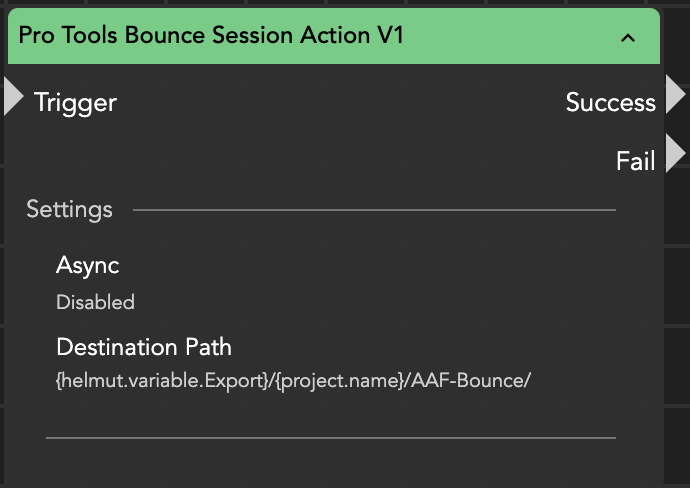This screenshot has height=488, width=690.
Task: Click the Trigger input label
Action: coord(75,102)
